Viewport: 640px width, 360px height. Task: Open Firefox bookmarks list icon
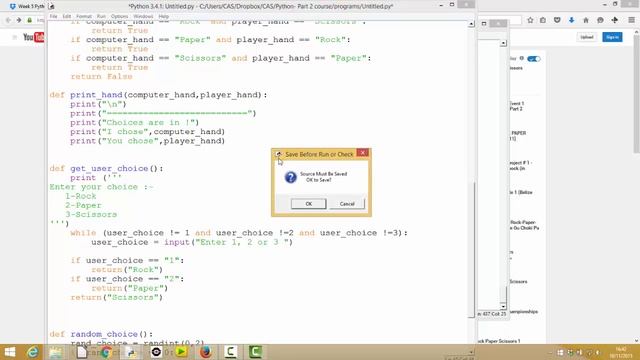(x=543, y=20)
